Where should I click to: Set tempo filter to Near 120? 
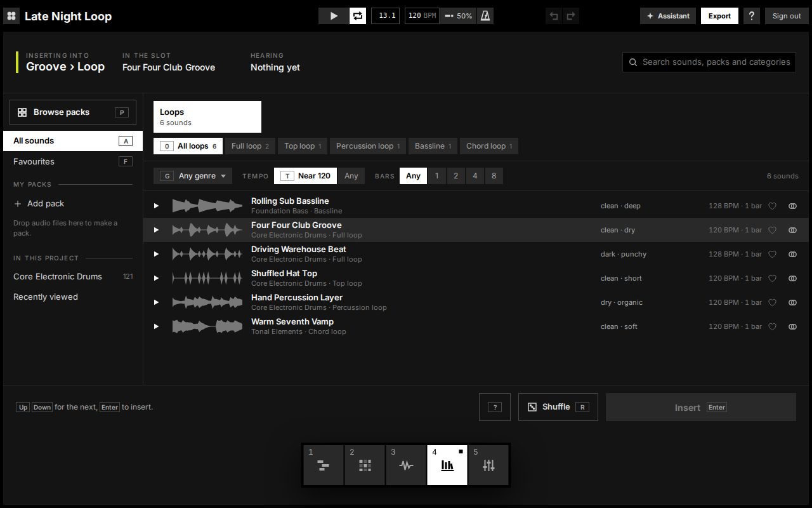tap(305, 176)
